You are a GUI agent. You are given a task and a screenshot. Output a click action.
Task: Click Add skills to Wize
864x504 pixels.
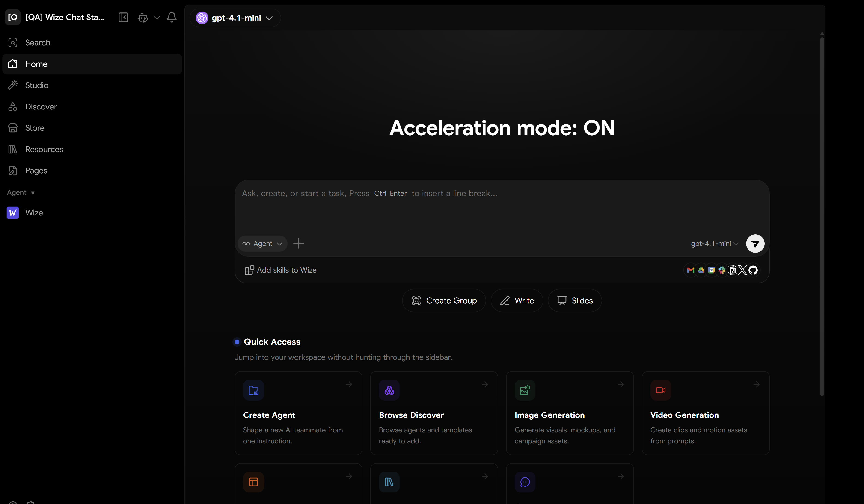tap(280, 270)
